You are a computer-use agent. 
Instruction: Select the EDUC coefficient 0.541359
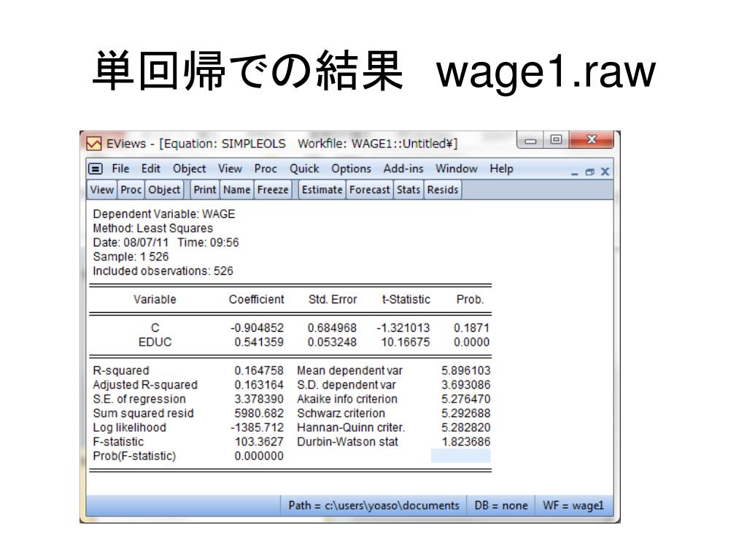coord(259,342)
